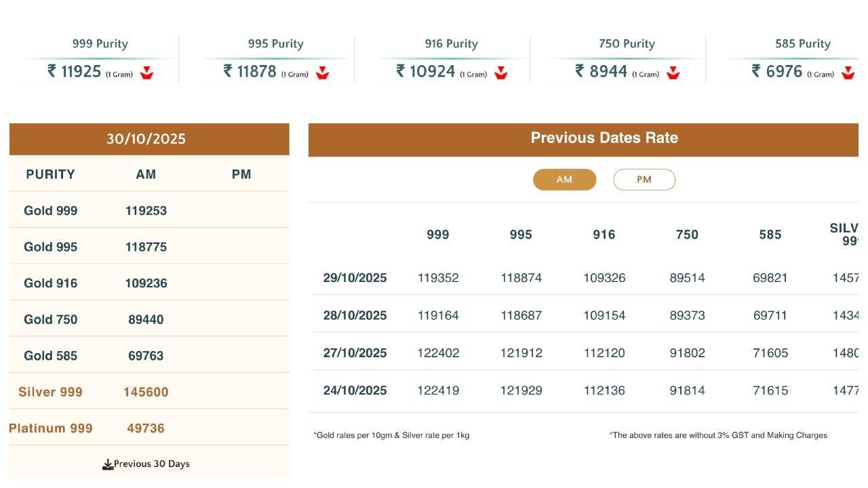Click the Platinum 999 rate 49736
The height and width of the screenshot is (488, 868).
click(x=146, y=428)
